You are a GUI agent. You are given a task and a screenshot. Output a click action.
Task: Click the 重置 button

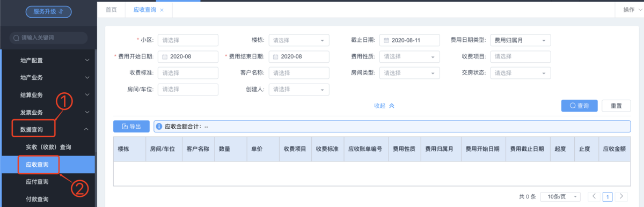(x=616, y=106)
